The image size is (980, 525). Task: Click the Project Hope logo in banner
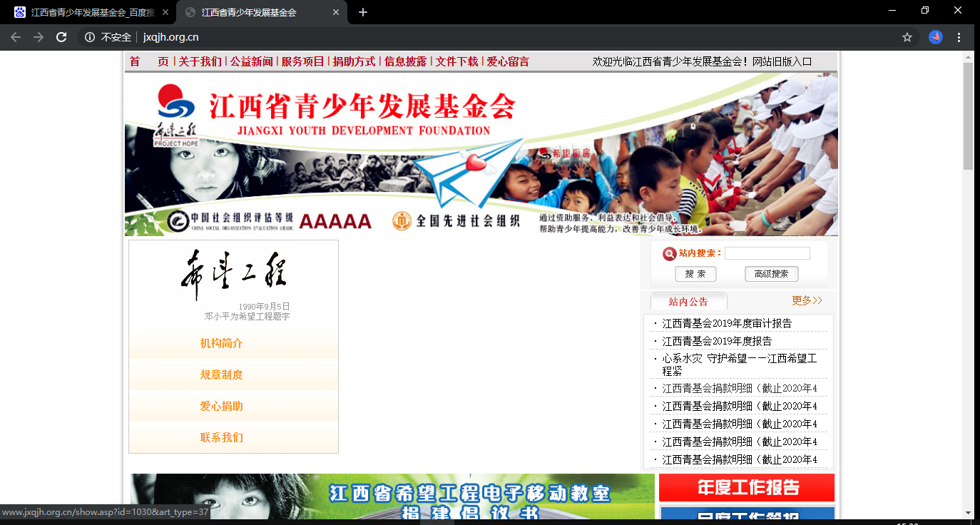(x=176, y=116)
